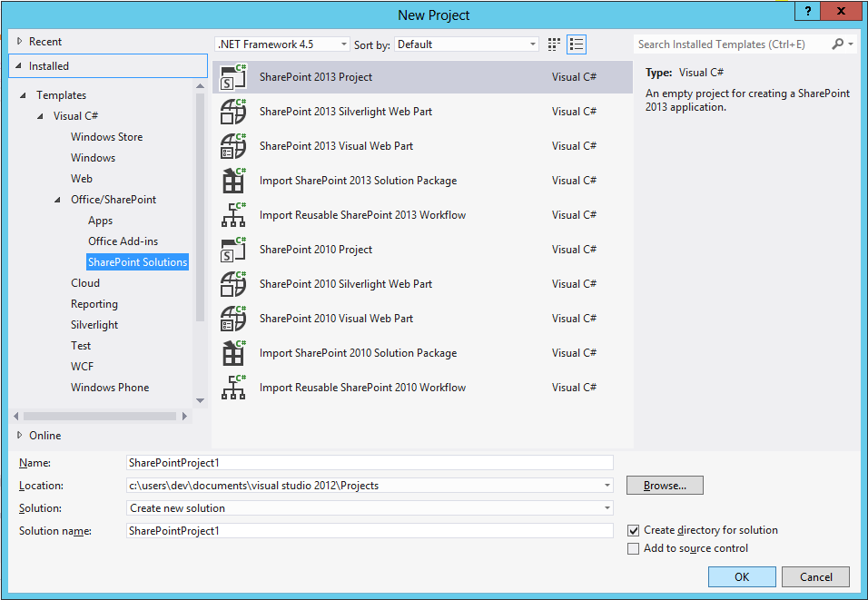This screenshot has height=600, width=868.
Task: Expand the Online section
Action: (19, 435)
